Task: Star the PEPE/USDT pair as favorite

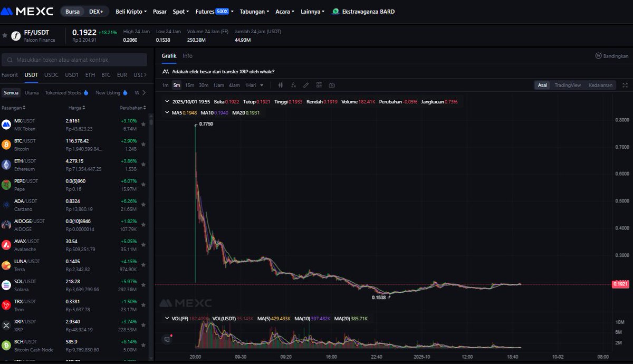Action: (x=142, y=185)
